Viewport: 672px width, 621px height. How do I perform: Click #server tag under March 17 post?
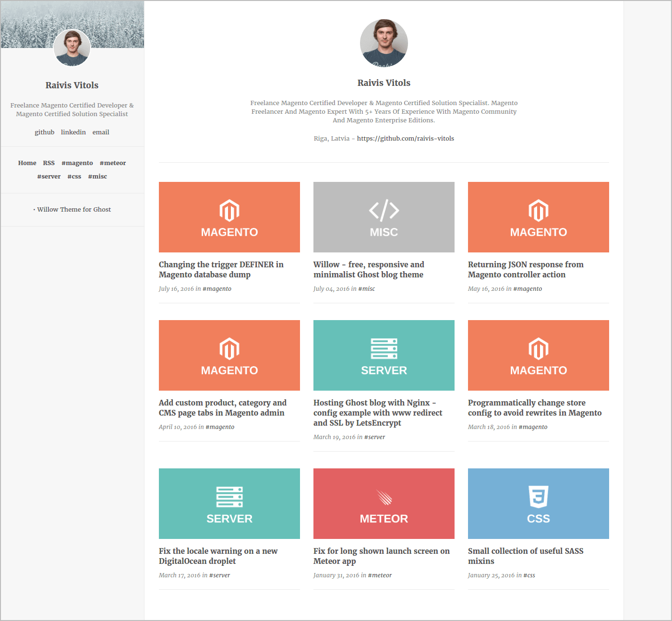click(220, 575)
